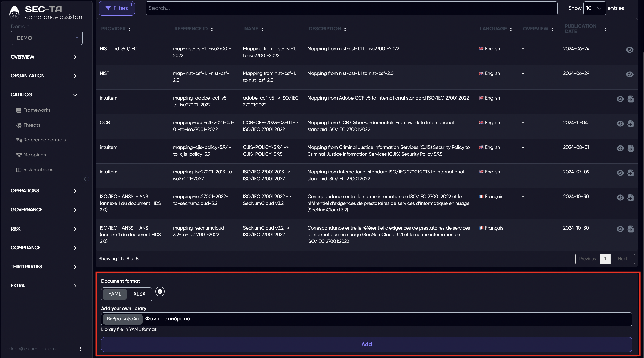Click the admin@example.com account label
Image resolution: width=644 pixels, height=358 pixels.
30,349
